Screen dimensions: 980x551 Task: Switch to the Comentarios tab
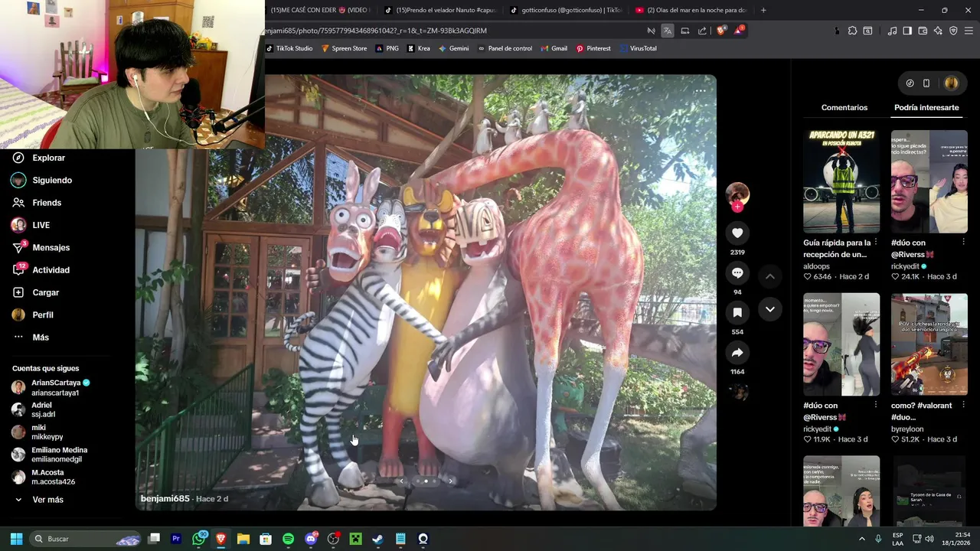844,108
